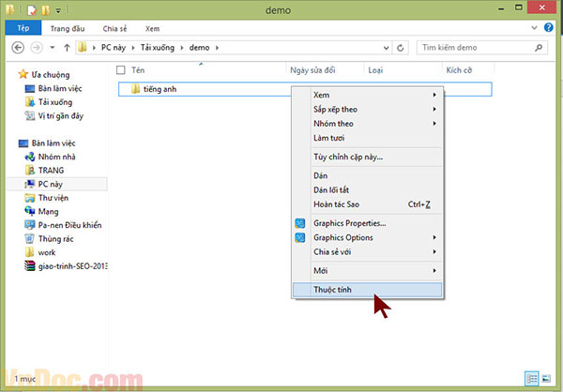Viewport: 563px width, 392px height.
Task: Open recent locations dropdown arrow
Action: click(53, 48)
